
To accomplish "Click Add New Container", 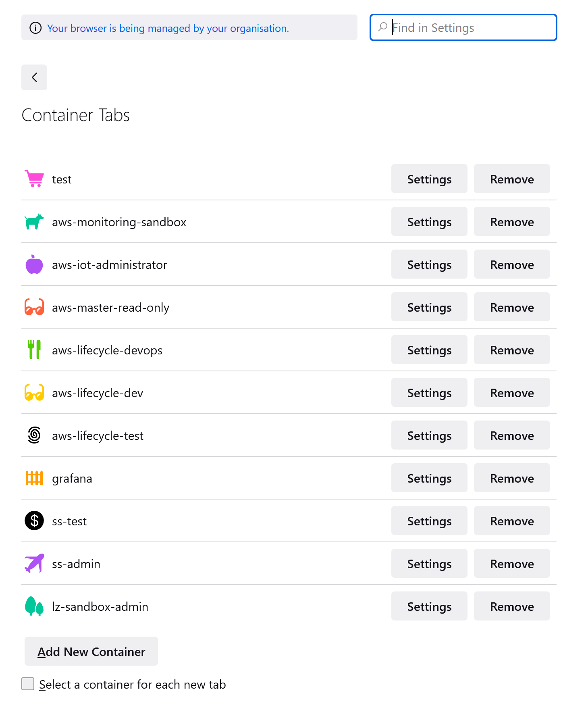I will [91, 651].
